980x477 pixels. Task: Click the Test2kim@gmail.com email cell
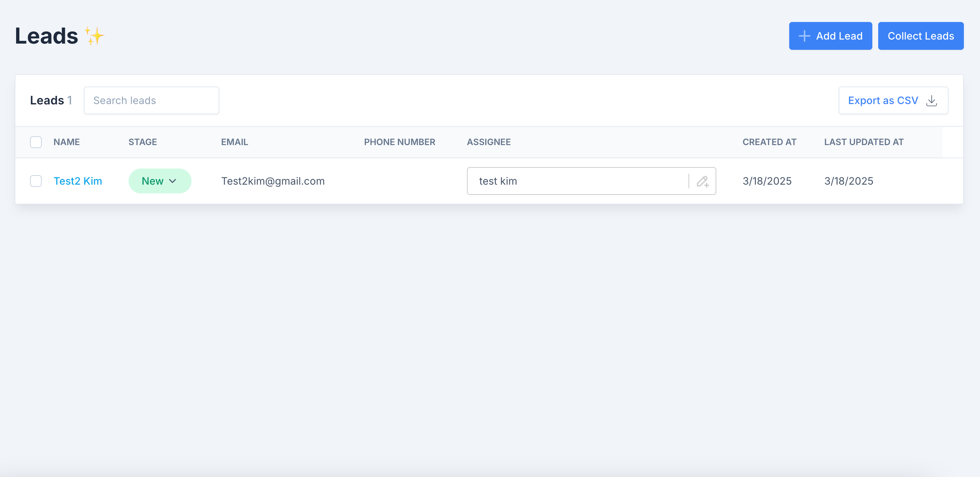(273, 181)
